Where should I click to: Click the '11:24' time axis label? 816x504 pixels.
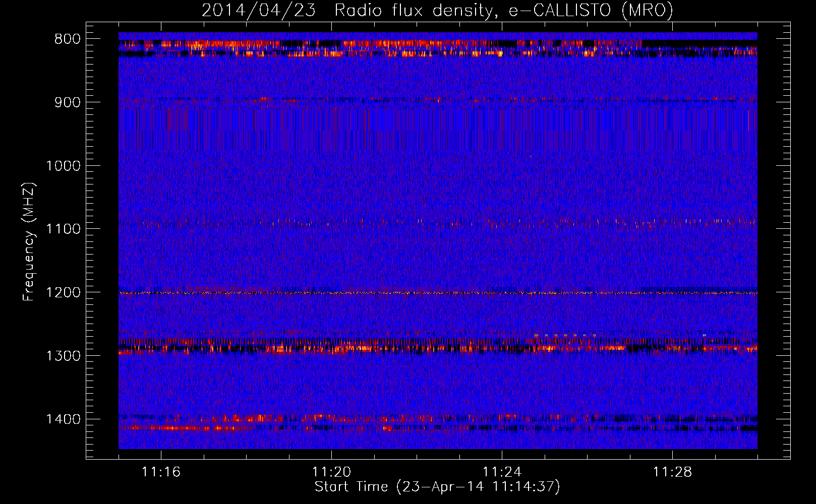coord(502,472)
